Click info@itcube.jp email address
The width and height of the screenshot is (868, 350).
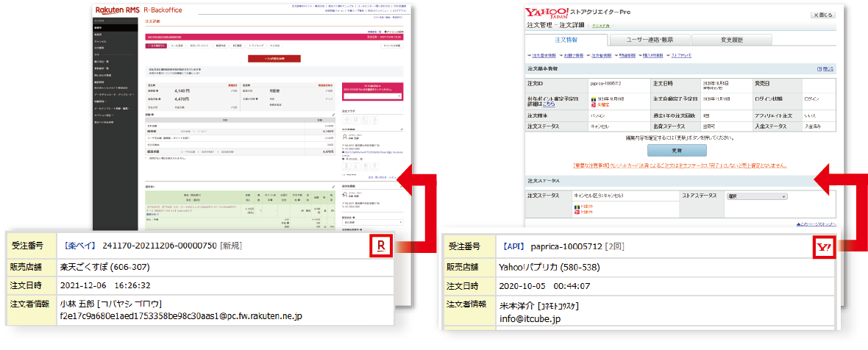pos(530,318)
